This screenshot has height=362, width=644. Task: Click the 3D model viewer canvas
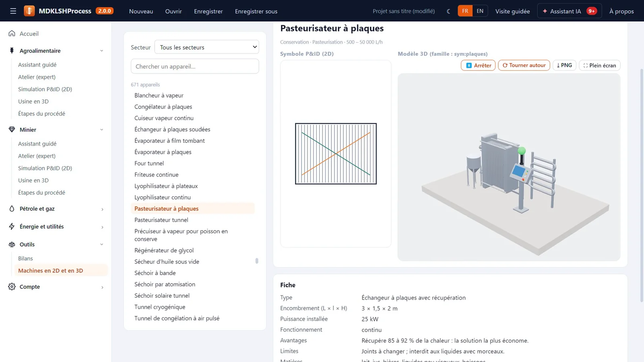[509, 167]
